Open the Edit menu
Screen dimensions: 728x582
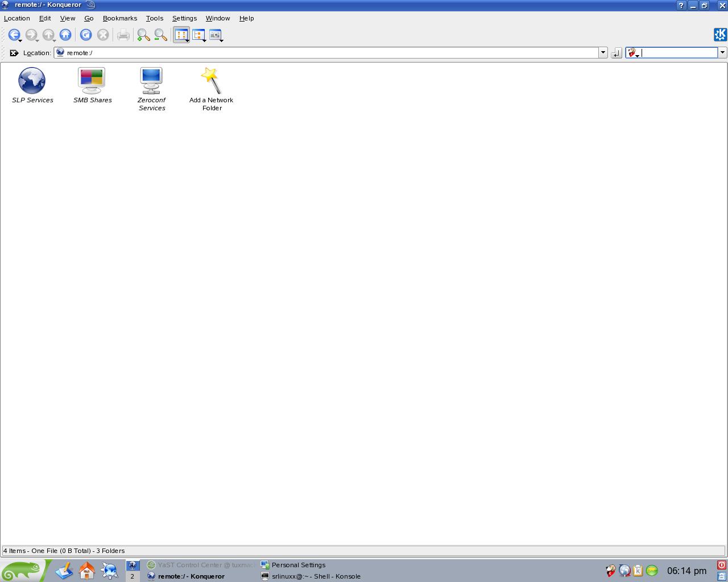click(x=45, y=18)
